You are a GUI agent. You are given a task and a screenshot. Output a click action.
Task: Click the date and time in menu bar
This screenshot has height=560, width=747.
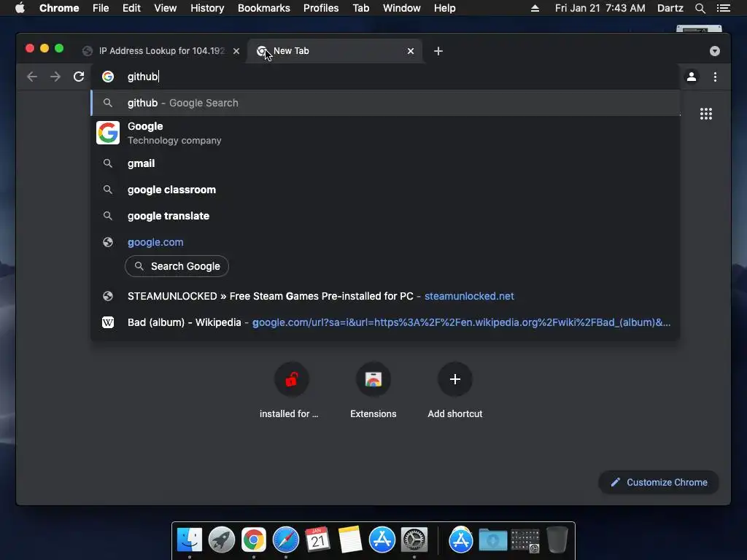tap(600, 8)
